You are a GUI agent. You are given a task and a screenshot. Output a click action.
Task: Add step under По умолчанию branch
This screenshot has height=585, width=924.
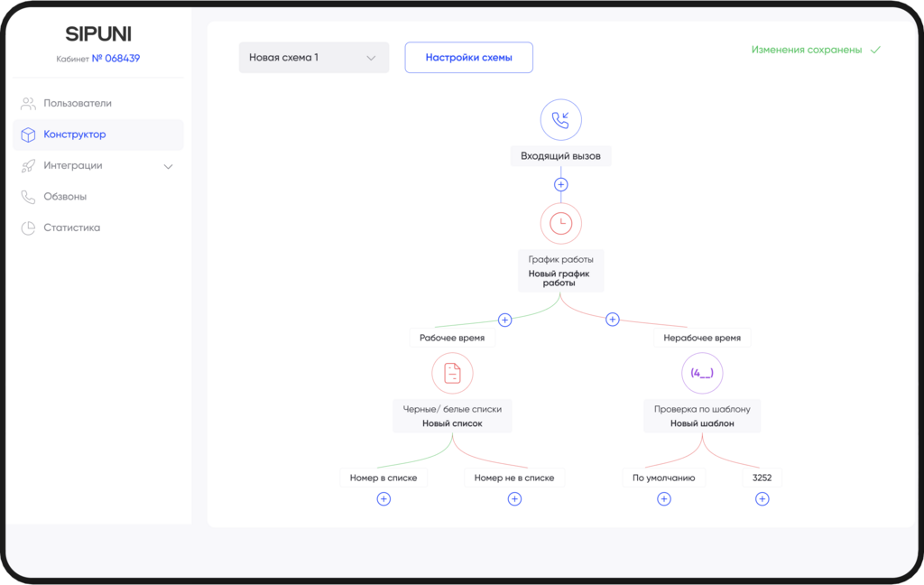click(664, 498)
